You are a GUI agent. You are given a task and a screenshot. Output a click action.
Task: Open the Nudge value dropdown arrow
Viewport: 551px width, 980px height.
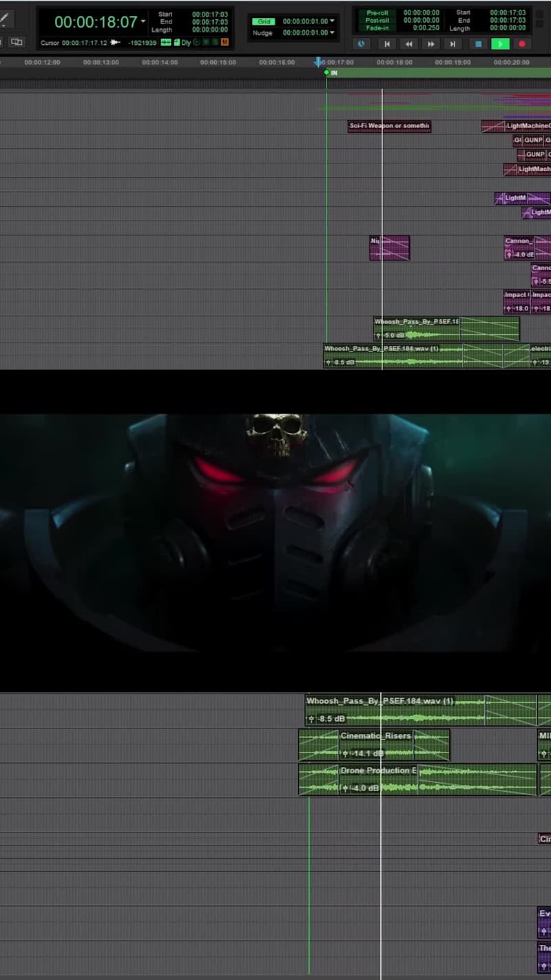(332, 32)
